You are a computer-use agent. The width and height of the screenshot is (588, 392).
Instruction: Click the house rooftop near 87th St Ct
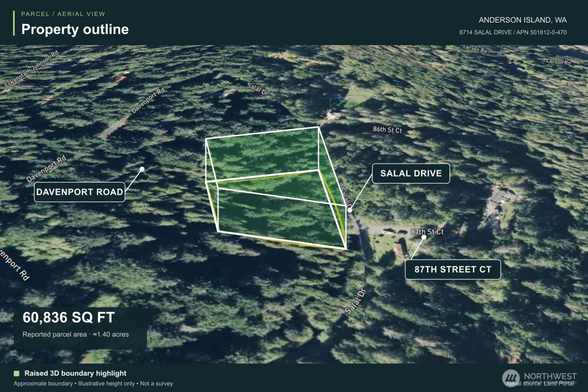coord(400,248)
